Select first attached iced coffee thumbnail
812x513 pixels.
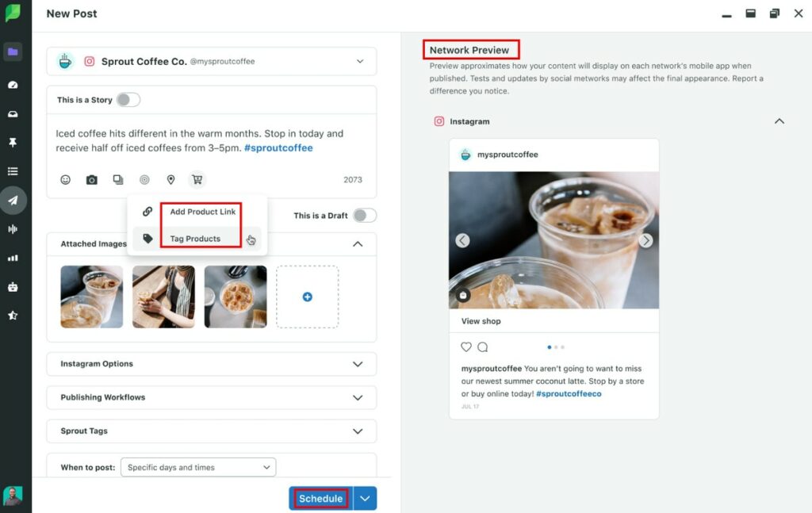(x=92, y=297)
